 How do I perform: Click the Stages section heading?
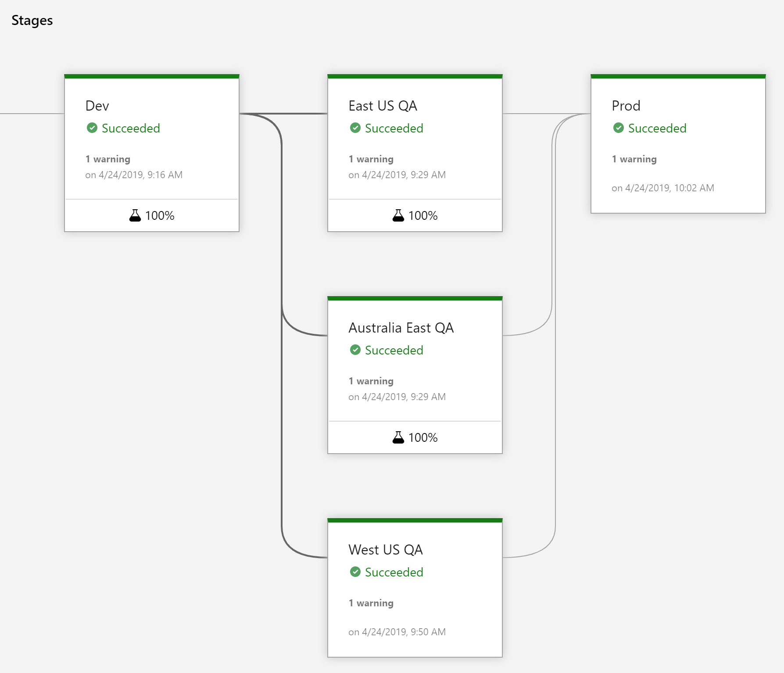(32, 21)
